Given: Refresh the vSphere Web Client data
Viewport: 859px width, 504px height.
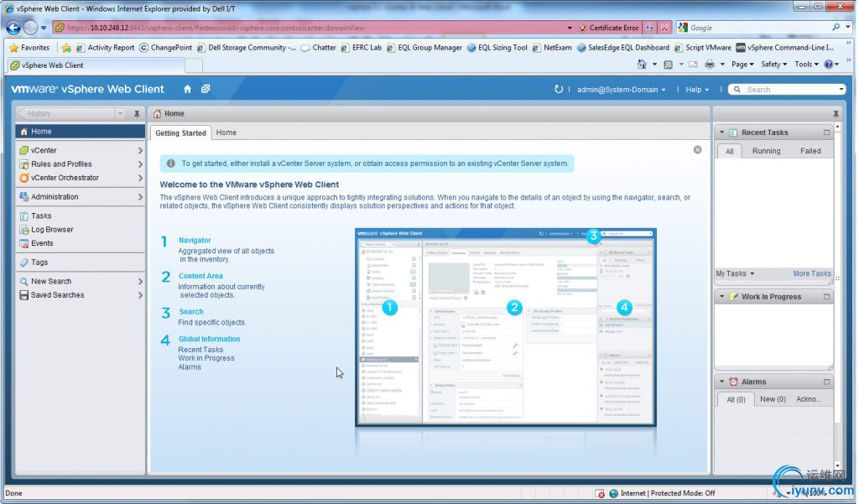Looking at the screenshot, I should [x=558, y=89].
